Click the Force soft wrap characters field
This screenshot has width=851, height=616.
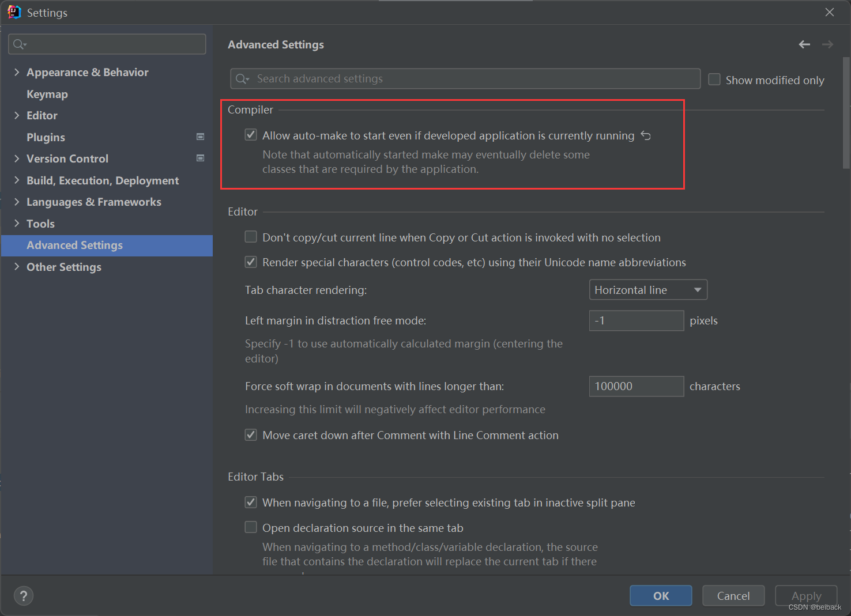pyautogui.click(x=637, y=386)
